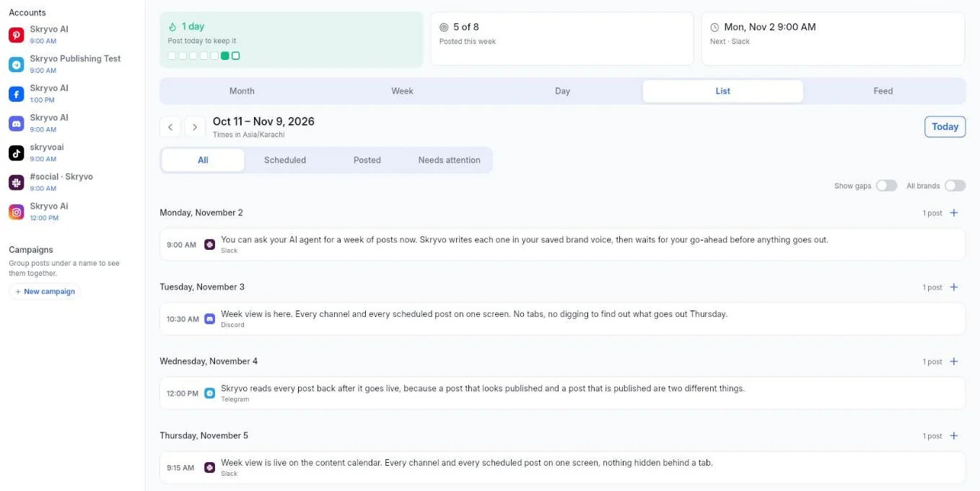Click the Oct 11 – Nov 9, 2026 date range
The image size is (980, 491).
pyautogui.click(x=263, y=121)
